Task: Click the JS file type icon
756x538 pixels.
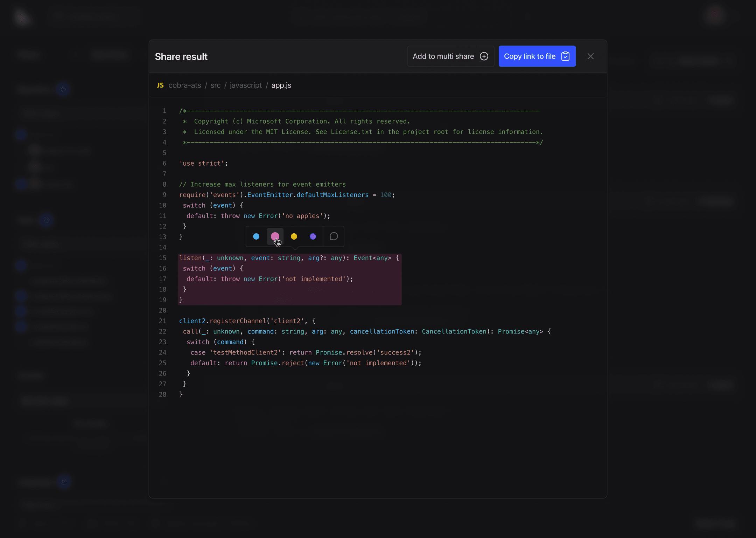Action: click(x=160, y=85)
